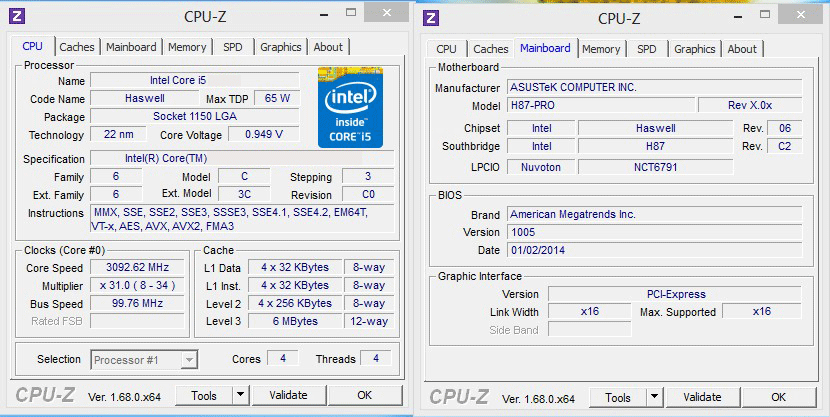Click Validate button in left window
830x417 pixels.
click(288, 395)
